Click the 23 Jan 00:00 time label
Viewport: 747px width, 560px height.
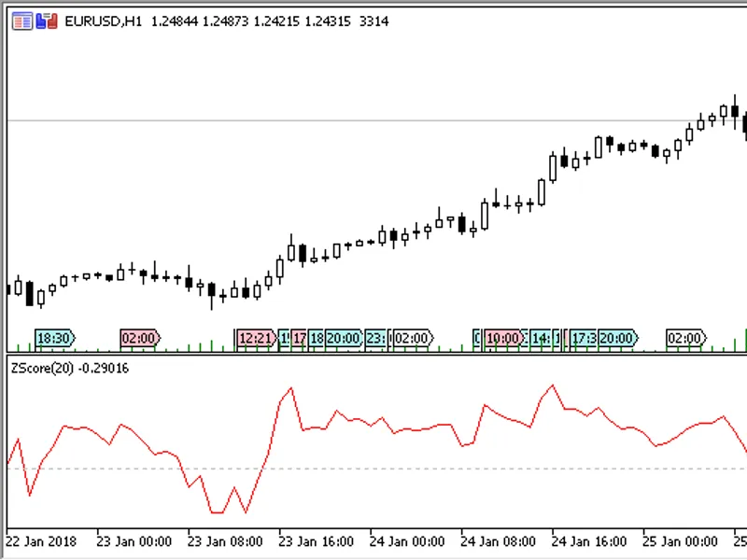click(134, 542)
